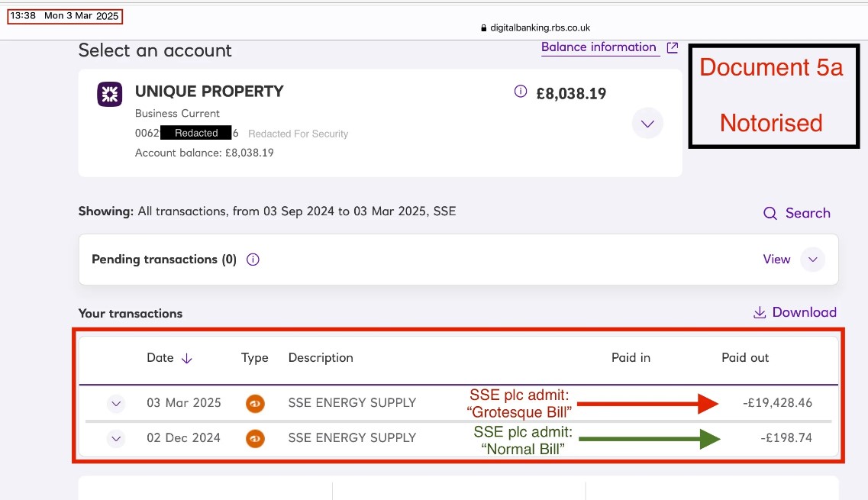Image resolution: width=868 pixels, height=500 pixels.
Task: Click the orange type icon for 03 Mar 2025
Action: point(255,404)
